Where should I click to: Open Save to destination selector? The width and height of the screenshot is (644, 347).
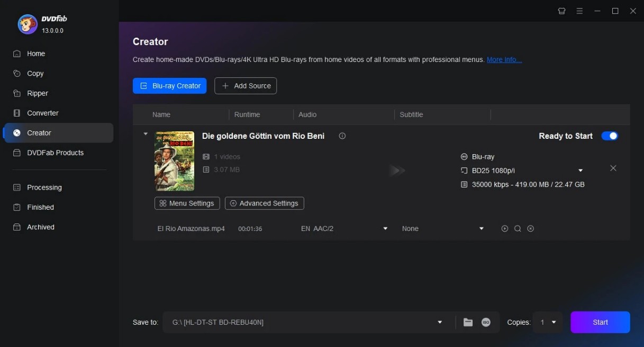439,322
